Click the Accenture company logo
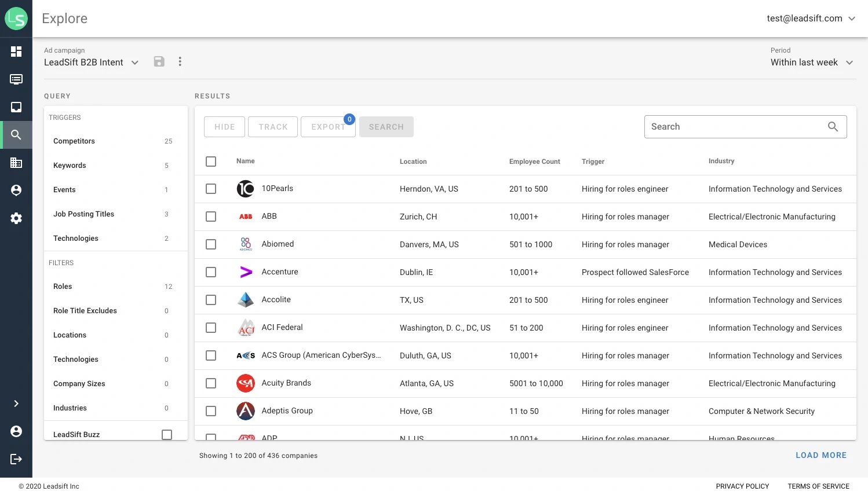Screen dimensions: 868x495 point(246,272)
